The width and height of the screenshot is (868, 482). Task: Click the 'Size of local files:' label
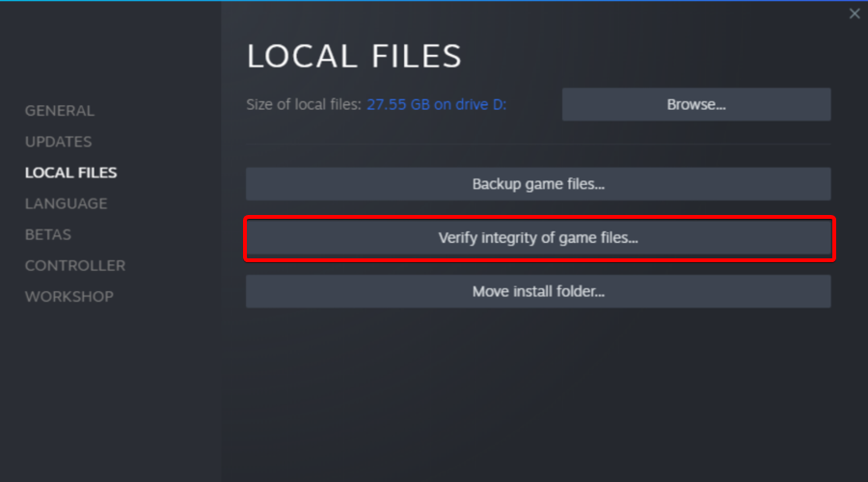(304, 104)
